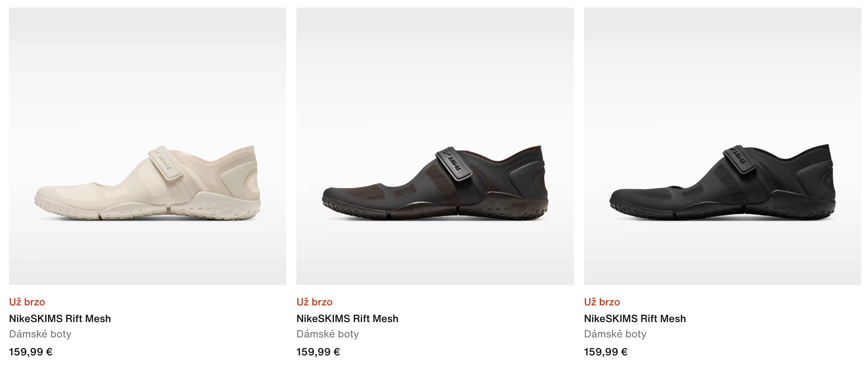Click "Už brzo" label under the black shoe
Image resolution: width=868 pixels, height=382 pixels.
coord(602,302)
